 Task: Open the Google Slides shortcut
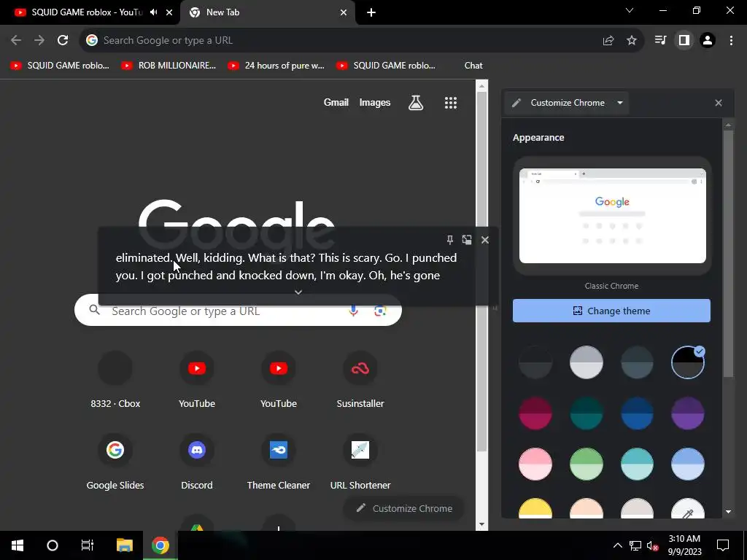click(x=115, y=462)
